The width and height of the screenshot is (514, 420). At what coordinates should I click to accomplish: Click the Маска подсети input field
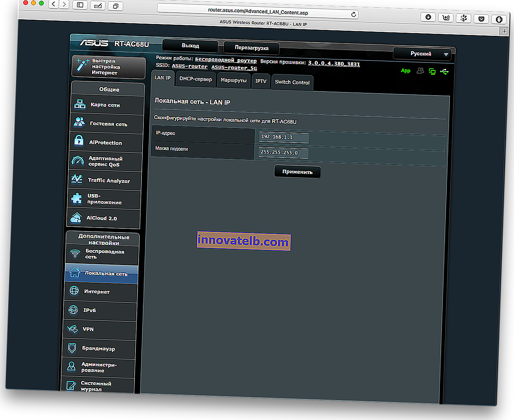(x=284, y=152)
